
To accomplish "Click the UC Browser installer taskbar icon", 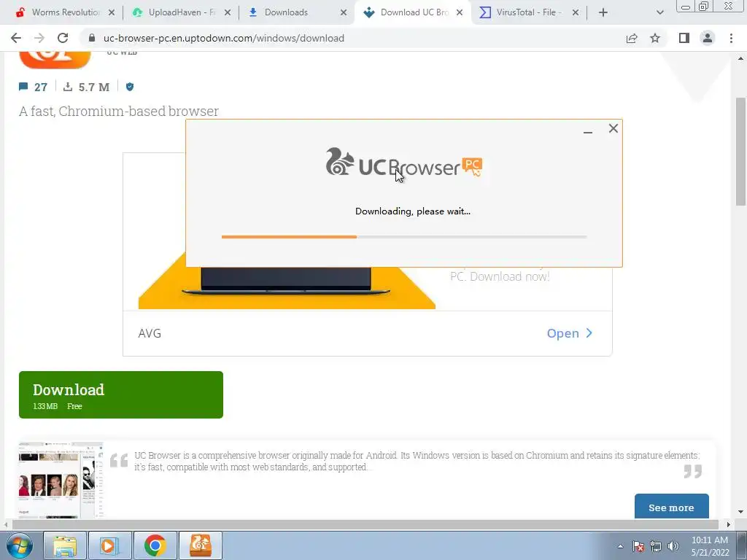I will (x=201, y=545).
